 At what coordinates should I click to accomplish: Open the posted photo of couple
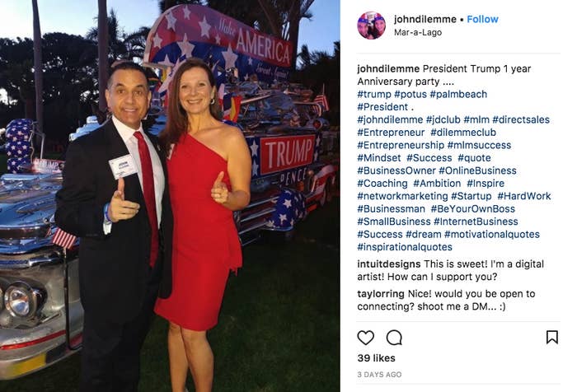point(170,196)
